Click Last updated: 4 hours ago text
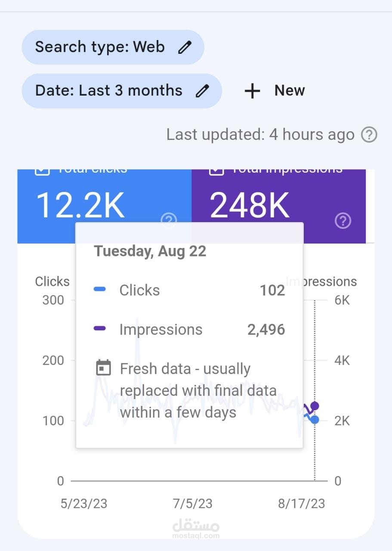Image resolution: width=392 pixels, height=551 pixels. tap(260, 135)
